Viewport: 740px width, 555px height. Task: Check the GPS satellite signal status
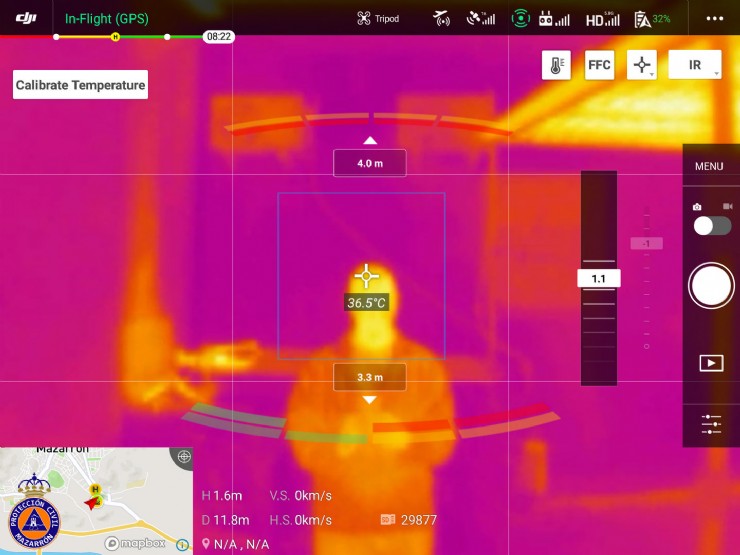point(481,18)
